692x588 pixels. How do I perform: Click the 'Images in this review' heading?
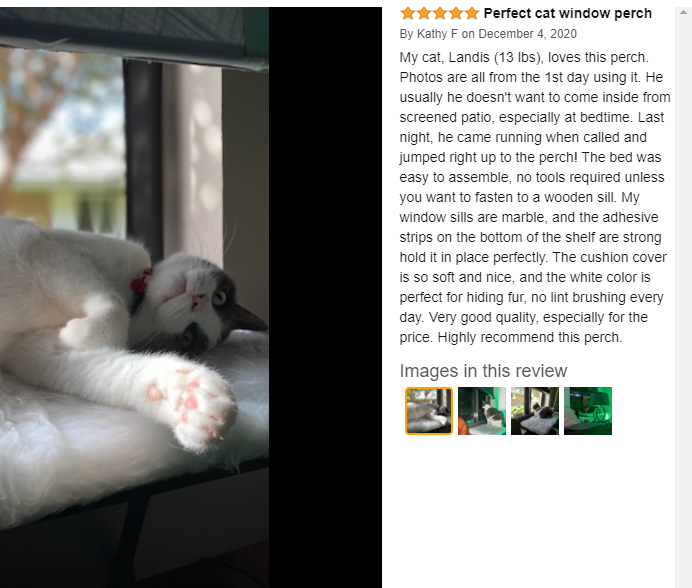pos(483,371)
